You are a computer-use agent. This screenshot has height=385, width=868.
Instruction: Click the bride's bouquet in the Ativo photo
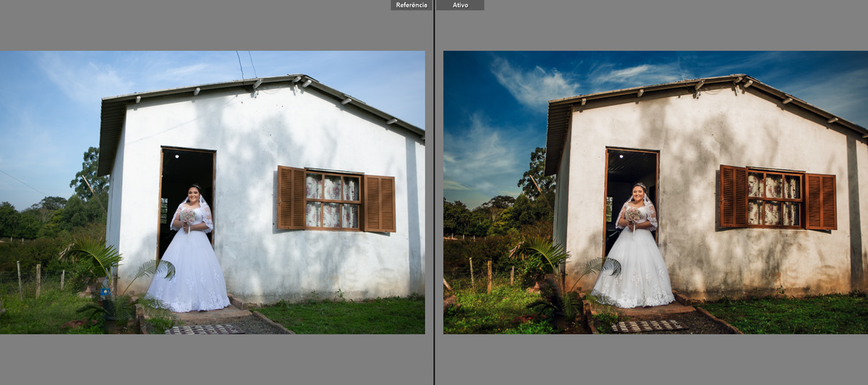633,215
